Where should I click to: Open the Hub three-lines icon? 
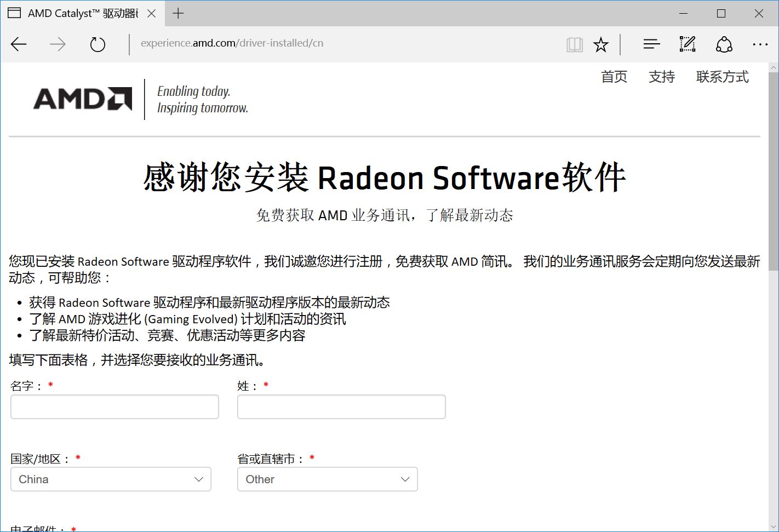(x=651, y=44)
